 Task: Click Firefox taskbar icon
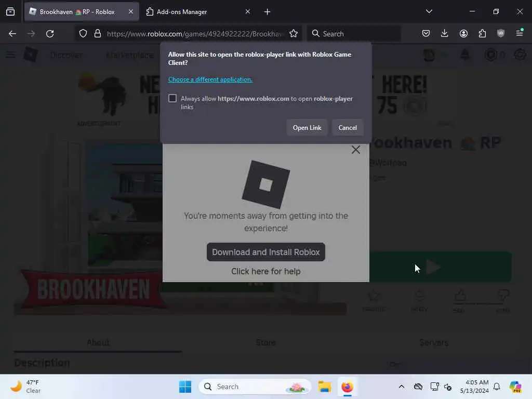click(x=347, y=387)
